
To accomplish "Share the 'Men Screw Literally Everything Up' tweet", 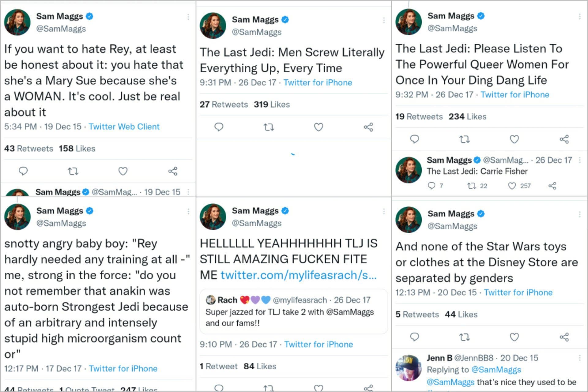I will tap(368, 127).
